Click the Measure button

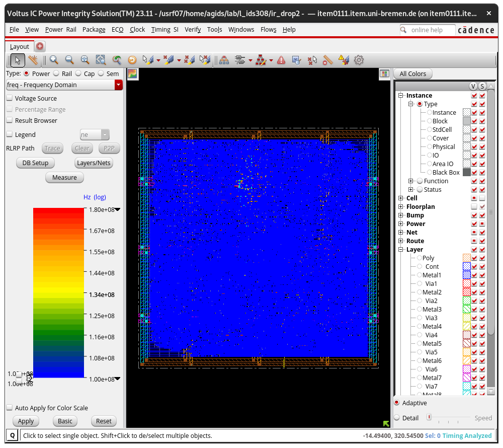64,177
